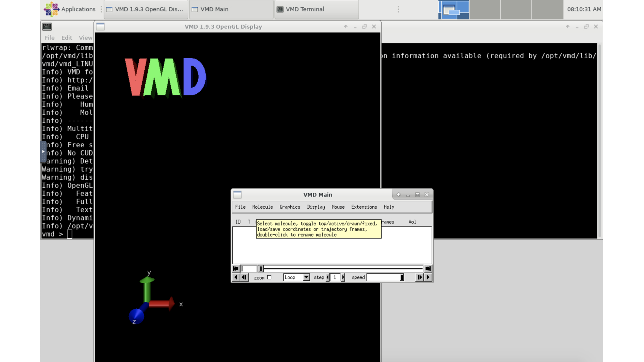Image resolution: width=644 pixels, height=362 pixels.
Task: Switch to VMD 1.9.3 OpenGL Display taskbar button
Action: point(146,9)
